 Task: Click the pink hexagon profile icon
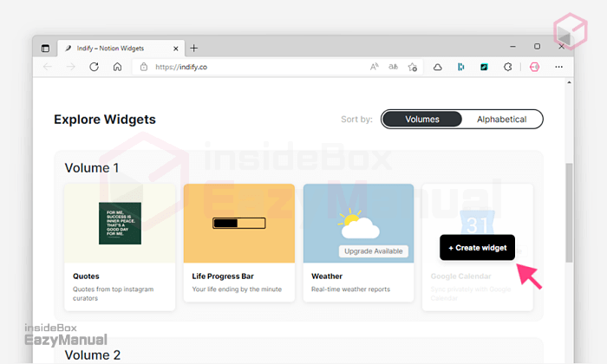535,67
